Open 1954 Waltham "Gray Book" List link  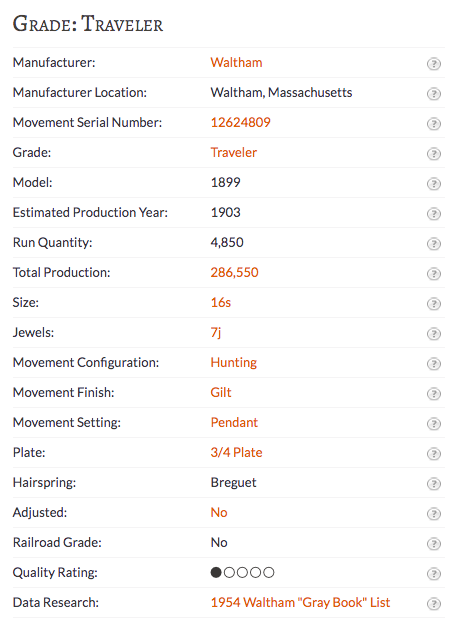click(x=300, y=602)
